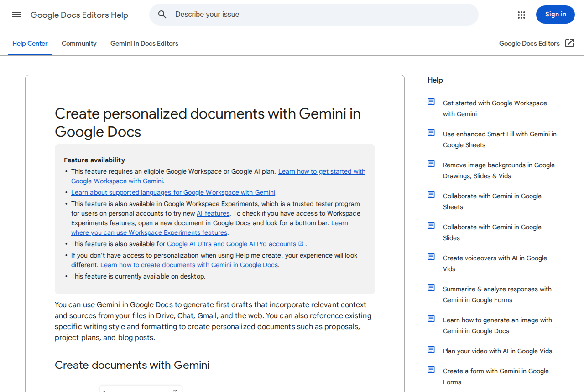Open the Gemini in Docs Editors tab
This screenshot has width=584, height=392.
(144, 43)
